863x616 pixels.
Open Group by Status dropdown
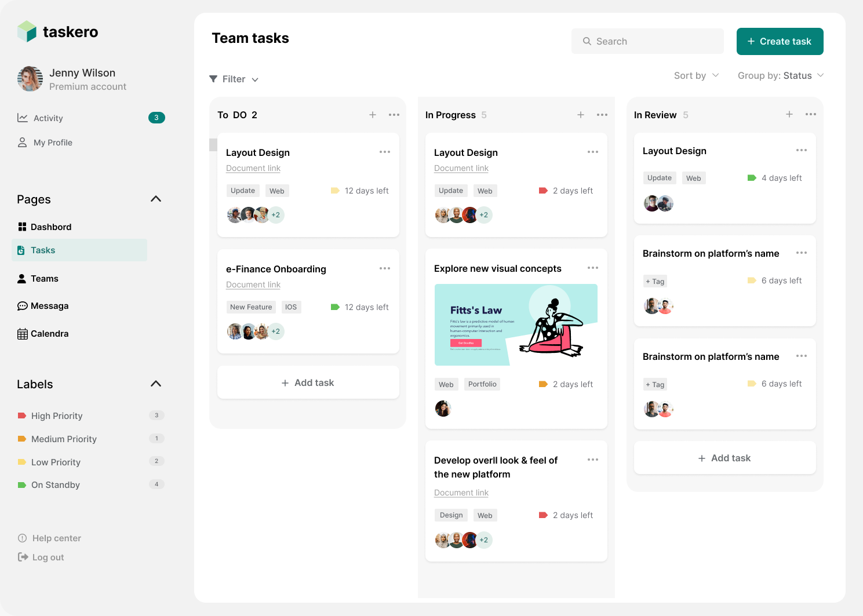(x=780, y=76)
